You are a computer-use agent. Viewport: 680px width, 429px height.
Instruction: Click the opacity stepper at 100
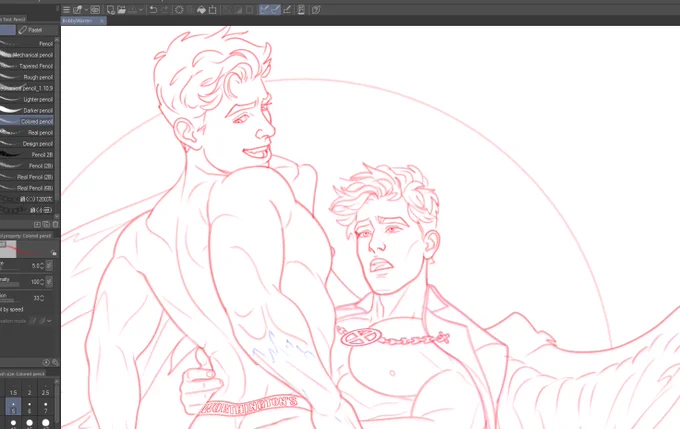click(42, 282)
